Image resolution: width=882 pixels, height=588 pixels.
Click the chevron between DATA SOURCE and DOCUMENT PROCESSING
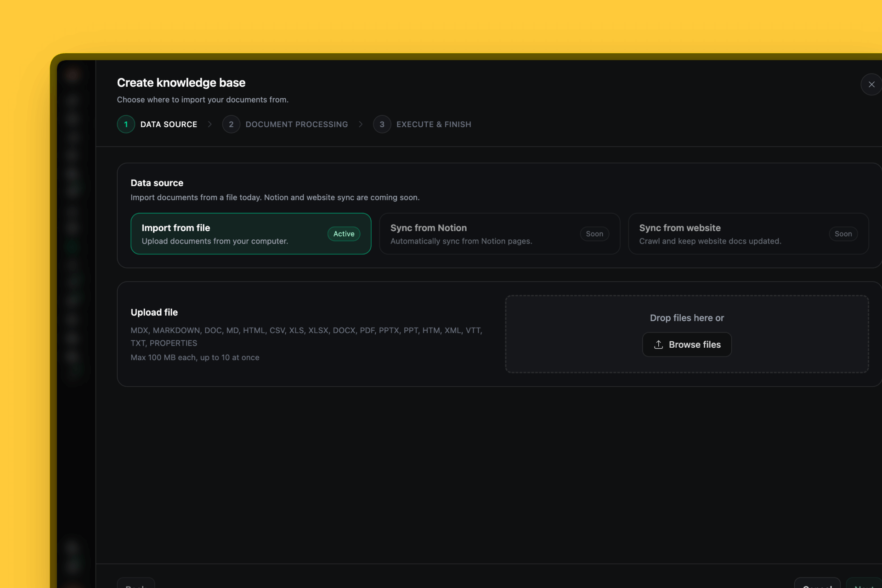(x=209, y=124)
